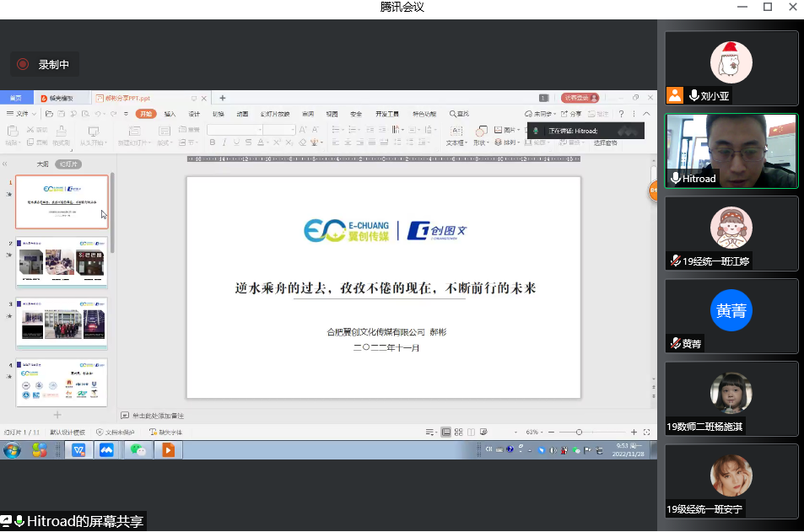This screenshot has height=532, width=804.
Task: Click the Italic formatting icon
Action: (224, 142)
